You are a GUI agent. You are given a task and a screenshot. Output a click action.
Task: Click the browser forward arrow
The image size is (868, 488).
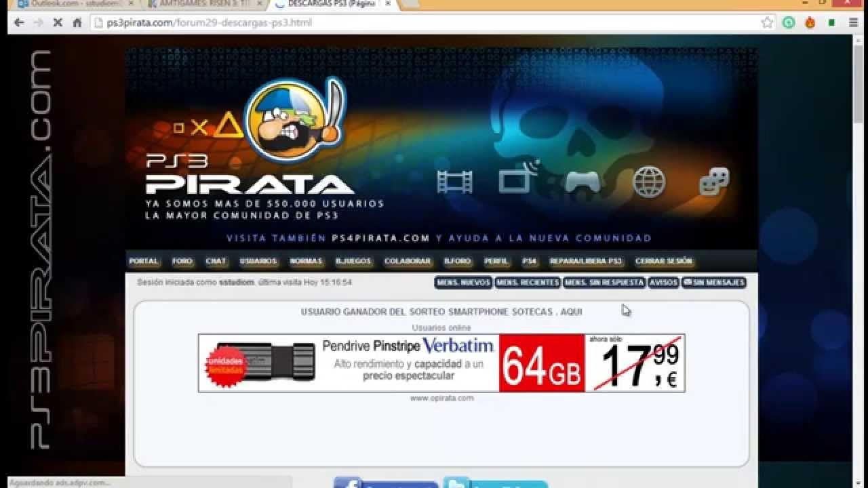[38, 22]
